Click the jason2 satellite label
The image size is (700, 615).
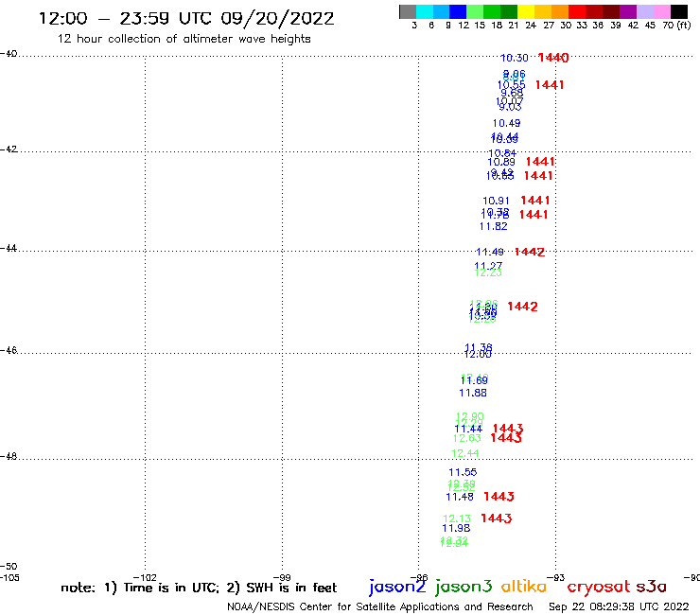[x=397, y=587]
